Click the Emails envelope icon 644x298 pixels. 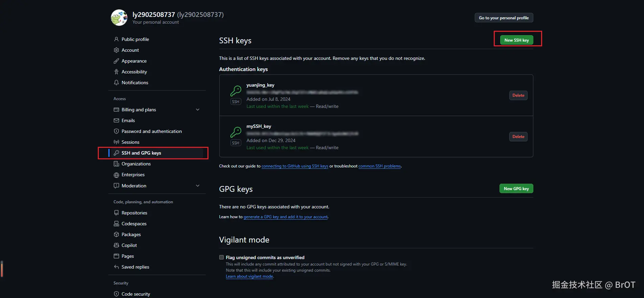tap(116, 120)
